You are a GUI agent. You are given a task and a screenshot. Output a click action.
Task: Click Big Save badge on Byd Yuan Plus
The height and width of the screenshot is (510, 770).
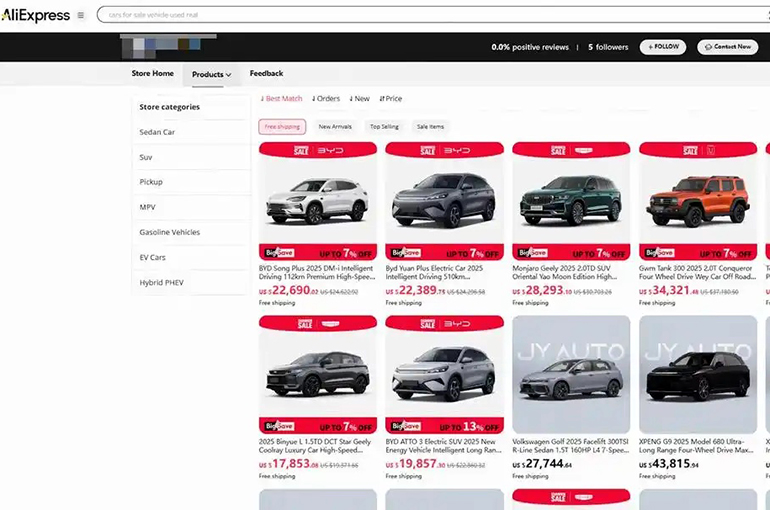pyautogui.click(x=406, y=253)
